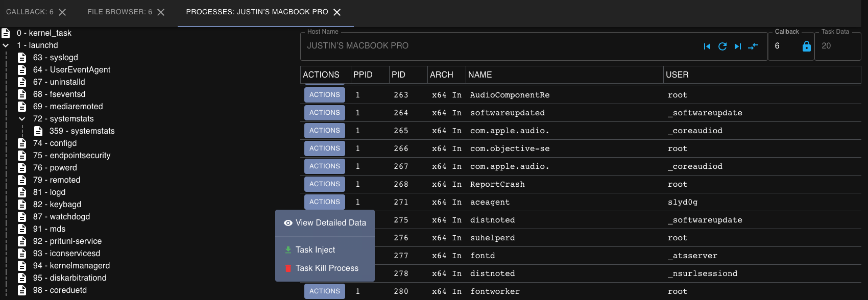
Task: Choose Task Kill Process from the menu
Action: (325, 268)
